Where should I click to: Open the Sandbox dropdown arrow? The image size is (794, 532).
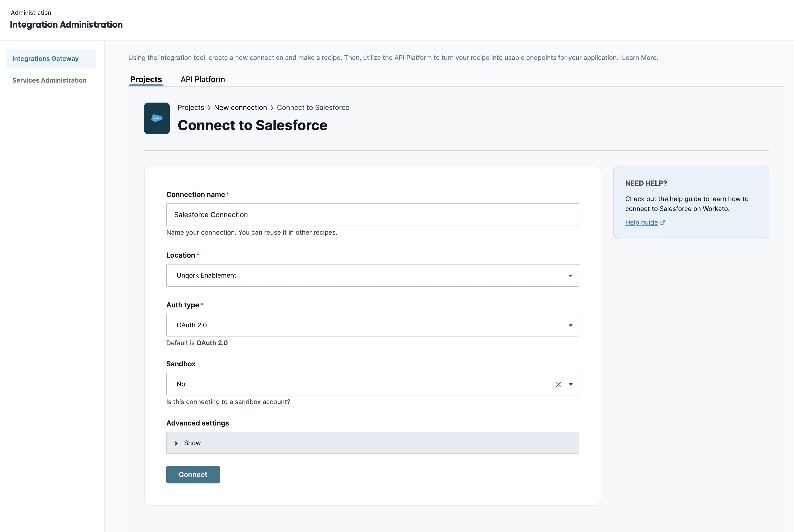coord(570,384)
